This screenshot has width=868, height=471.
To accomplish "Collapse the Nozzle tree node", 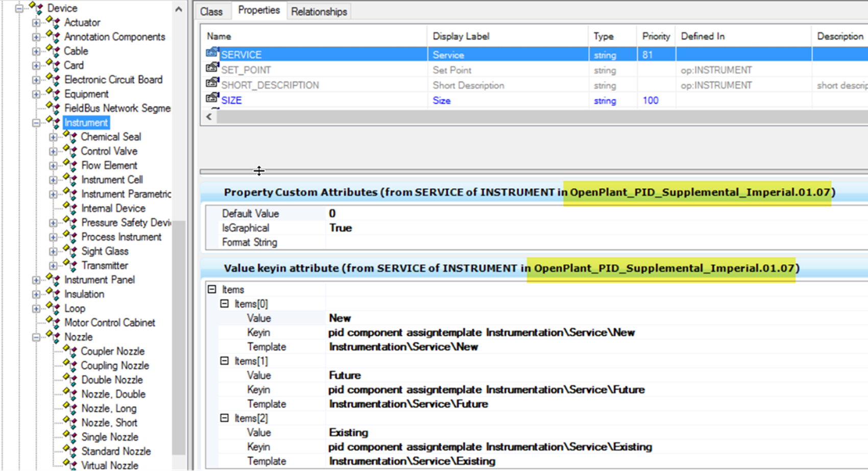I will [x=36, y=337].
